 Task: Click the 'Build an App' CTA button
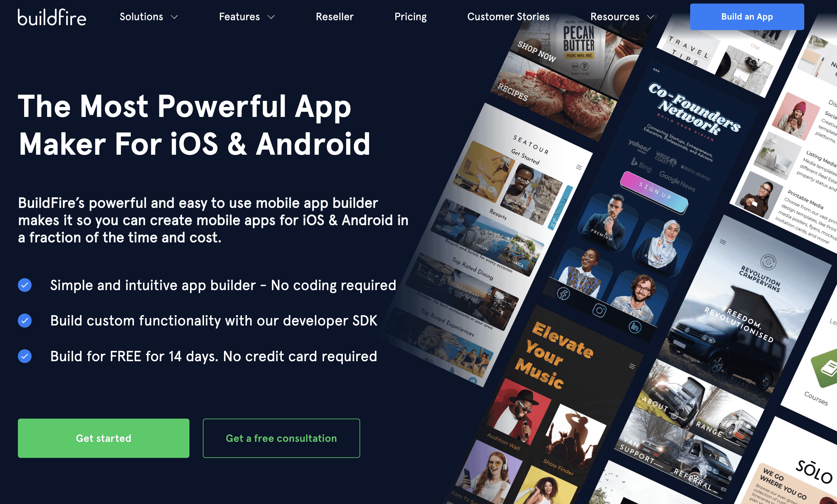click(x=746, y=17)
